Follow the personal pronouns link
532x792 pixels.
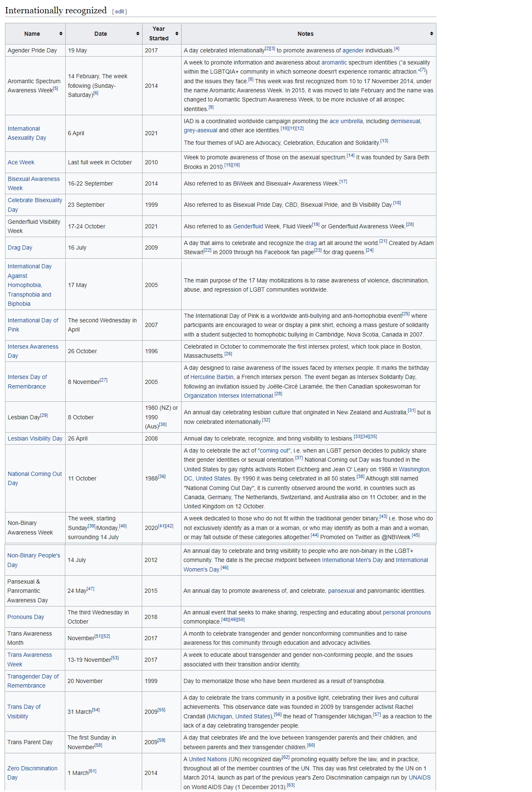click(406, 612)
